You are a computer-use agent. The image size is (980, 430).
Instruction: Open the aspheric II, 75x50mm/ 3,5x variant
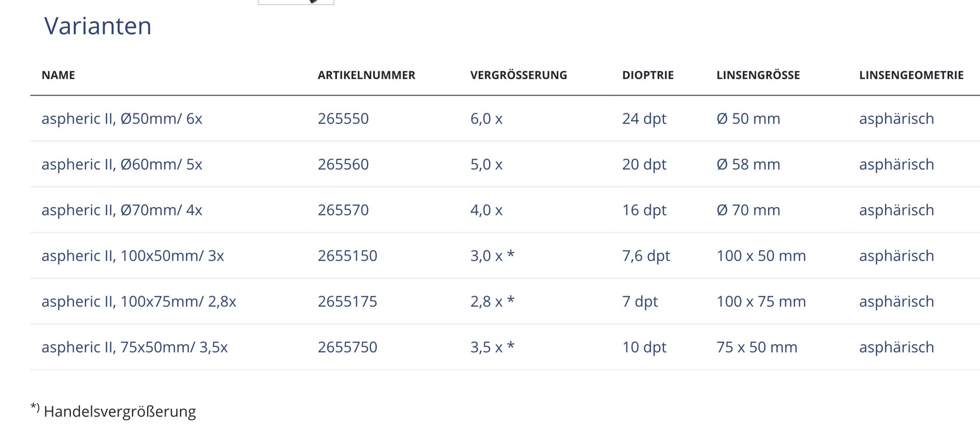tap(134, 347)
